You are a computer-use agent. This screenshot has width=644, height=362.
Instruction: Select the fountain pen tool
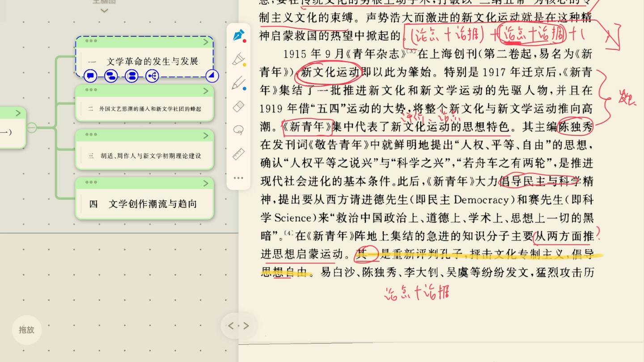(x=239, y=35)
